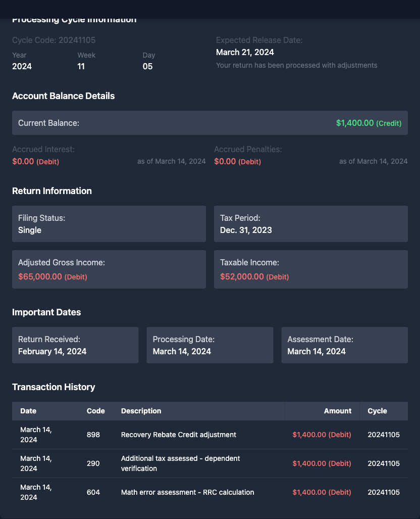Click the Date column header

pyautogui.click(x=28, y=411)
